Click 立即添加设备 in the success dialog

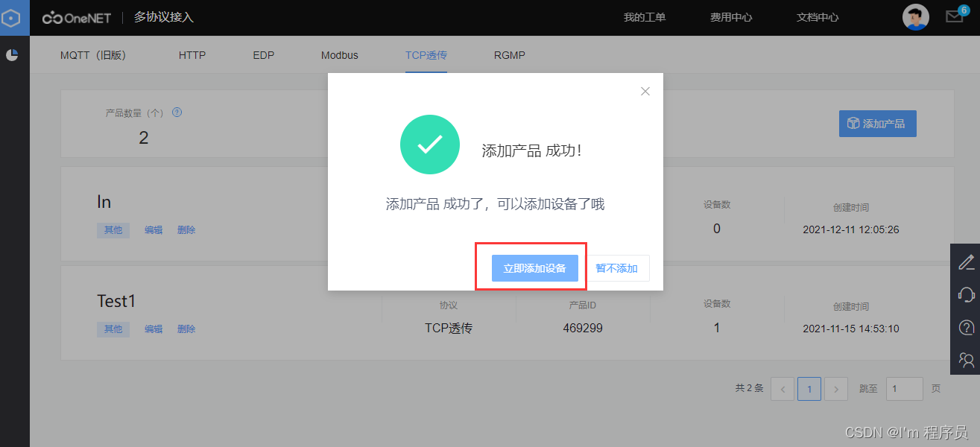[535, 268]
